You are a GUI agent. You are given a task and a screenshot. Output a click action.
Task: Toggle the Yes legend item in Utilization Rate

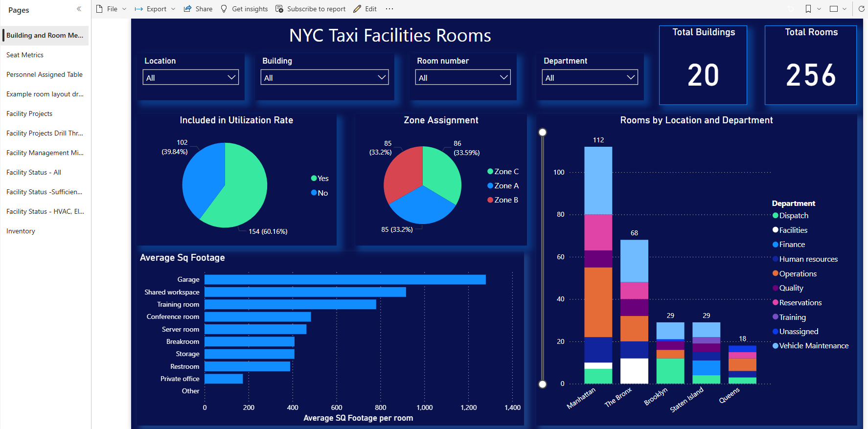coord(320,179)
